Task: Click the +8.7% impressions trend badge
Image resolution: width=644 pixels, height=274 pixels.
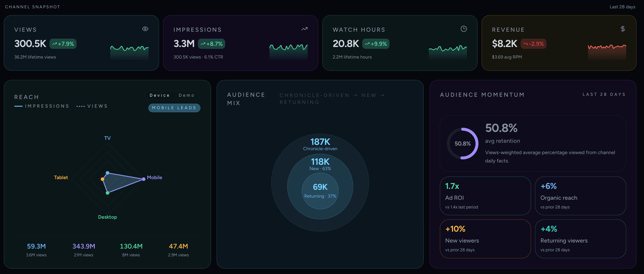Action: 211,44
